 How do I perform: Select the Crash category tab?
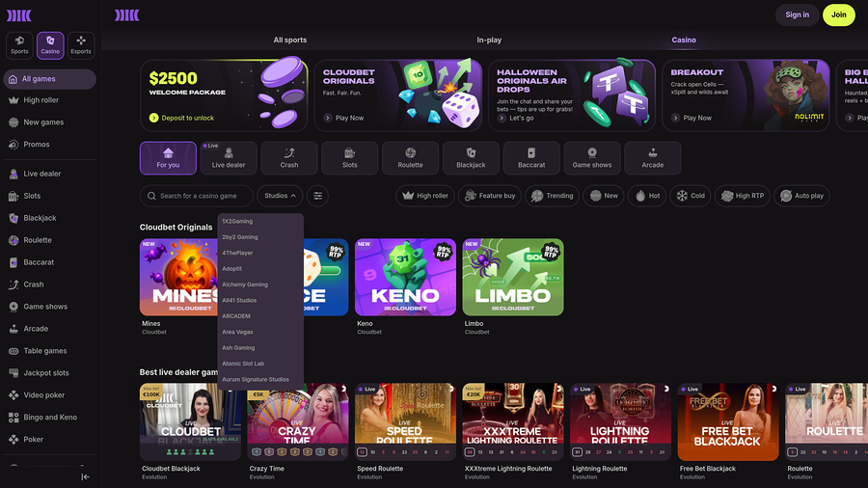tap(289, 158)
